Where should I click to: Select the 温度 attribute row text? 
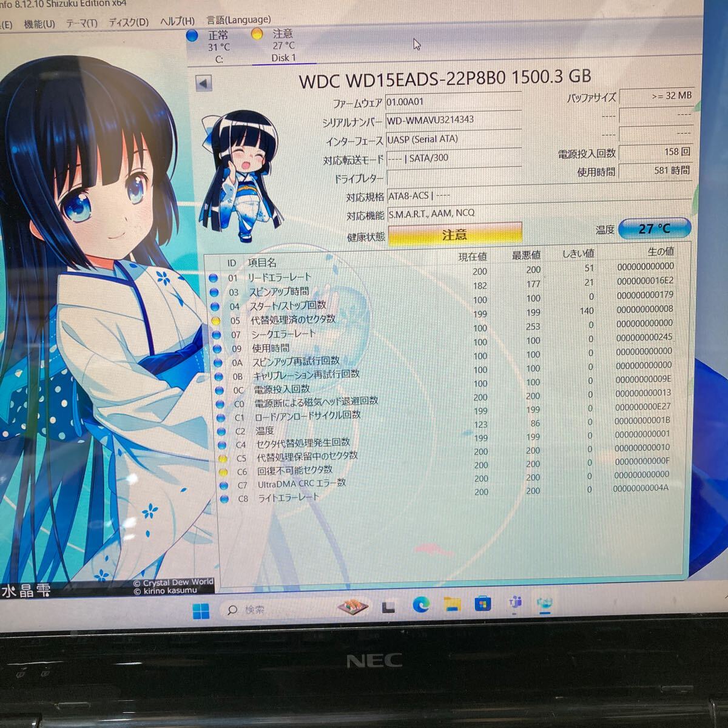(265, 431)
